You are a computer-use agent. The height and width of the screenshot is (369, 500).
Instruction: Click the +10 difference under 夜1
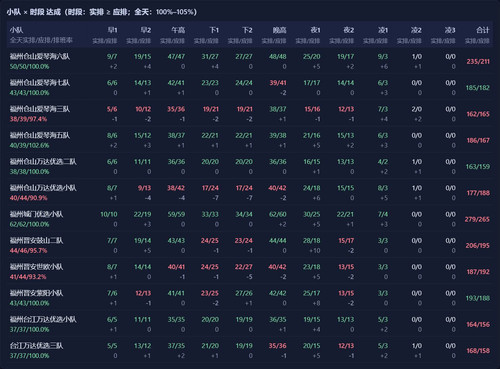click(x=315, y=251)
